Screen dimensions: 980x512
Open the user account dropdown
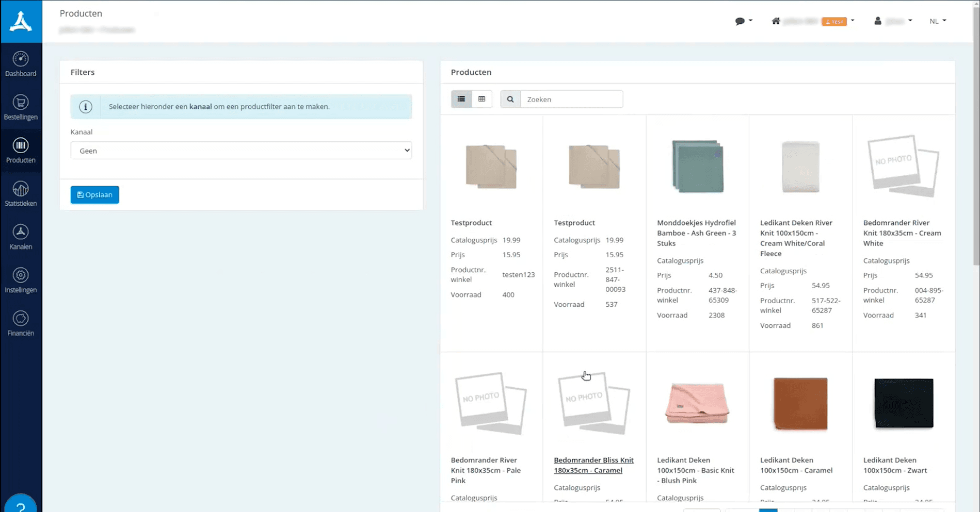tap(893, 21)
